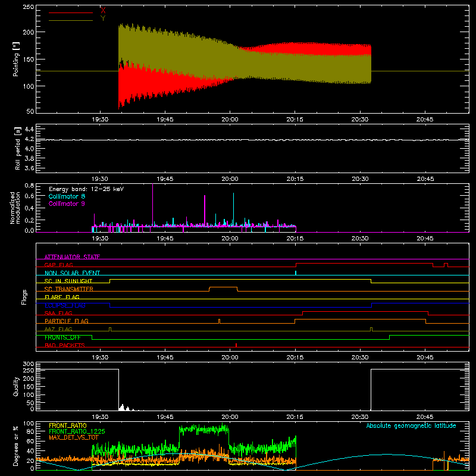Select the ECLIPSE_FLAG label
The height and width of the screenshot is (476, 476).
point(65,305)
